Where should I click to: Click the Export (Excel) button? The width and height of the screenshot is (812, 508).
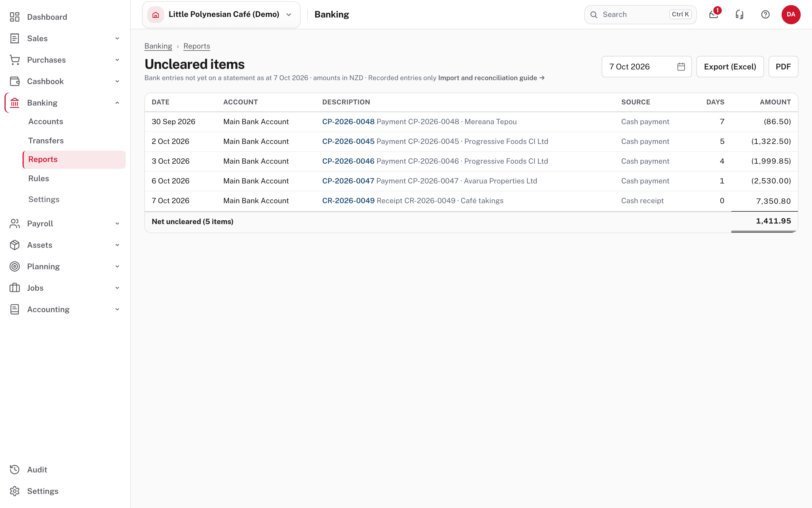(x=730, y=67)
